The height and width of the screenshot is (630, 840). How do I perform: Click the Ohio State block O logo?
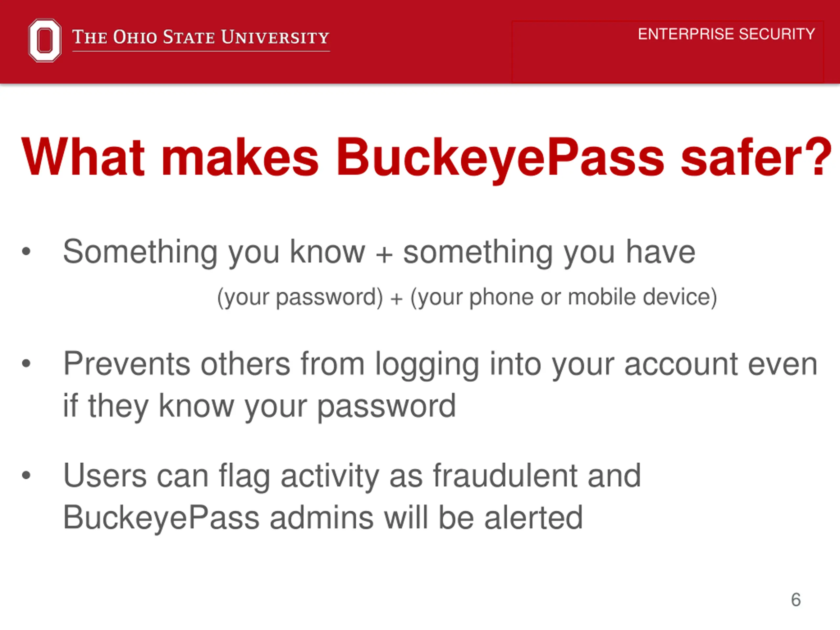tap(45, 40)
